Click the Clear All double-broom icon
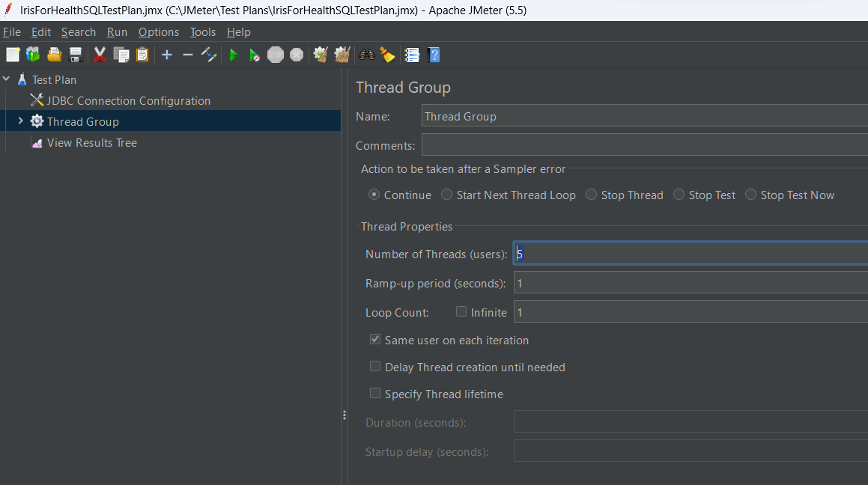This screenshot has width=868, height=485. click(342, 55)
